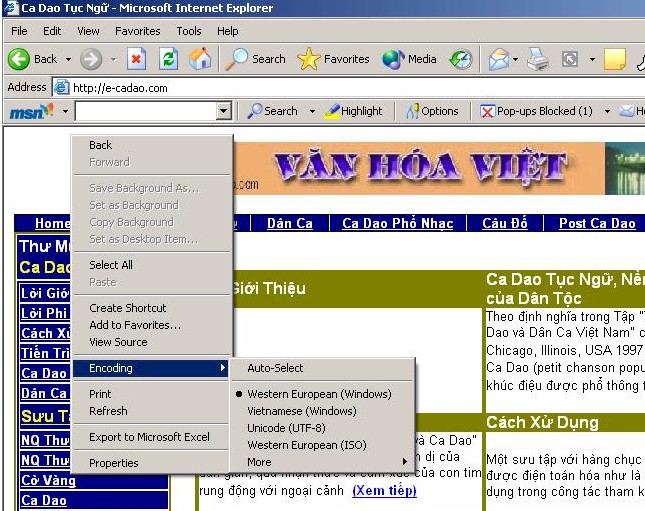645x511 pixels.
Task: Choose Properties in context menu
Action: [x=151, y=463]
